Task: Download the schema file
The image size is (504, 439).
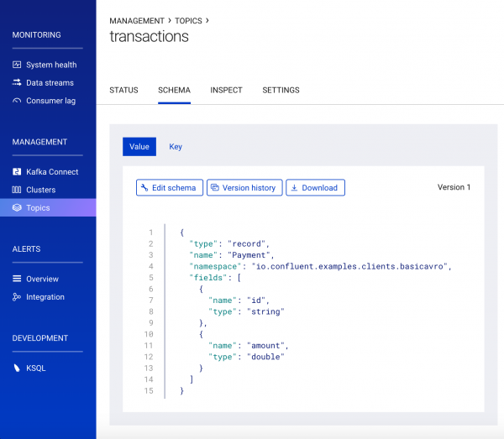Action: [x=315, y=188]
